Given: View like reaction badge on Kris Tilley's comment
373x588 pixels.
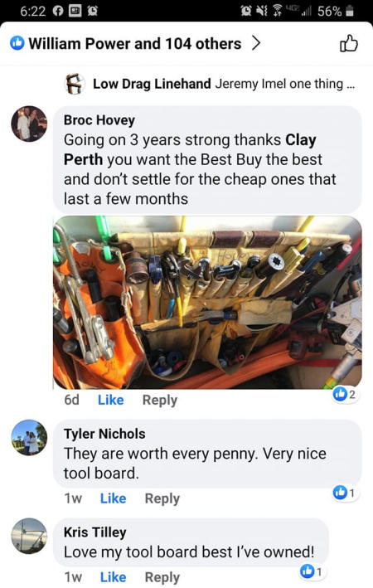Looking at the screenshot, I should [x=312, y=571].
